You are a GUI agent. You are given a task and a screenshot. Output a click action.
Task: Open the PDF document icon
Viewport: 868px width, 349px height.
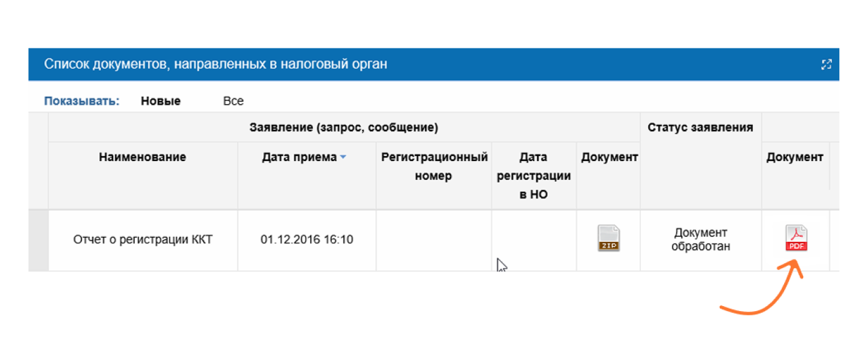[x=796, y=238]
